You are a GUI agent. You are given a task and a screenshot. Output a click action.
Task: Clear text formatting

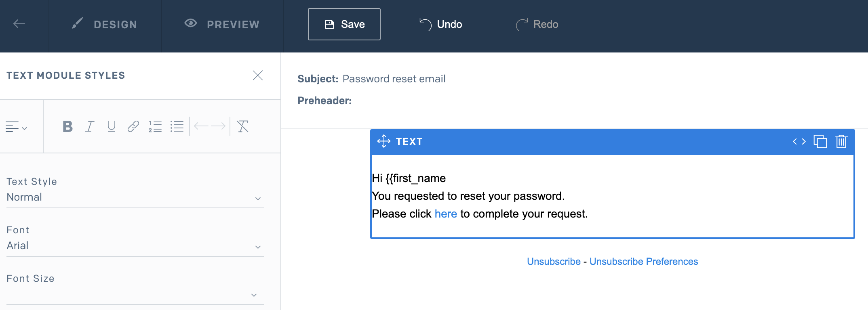242,127
